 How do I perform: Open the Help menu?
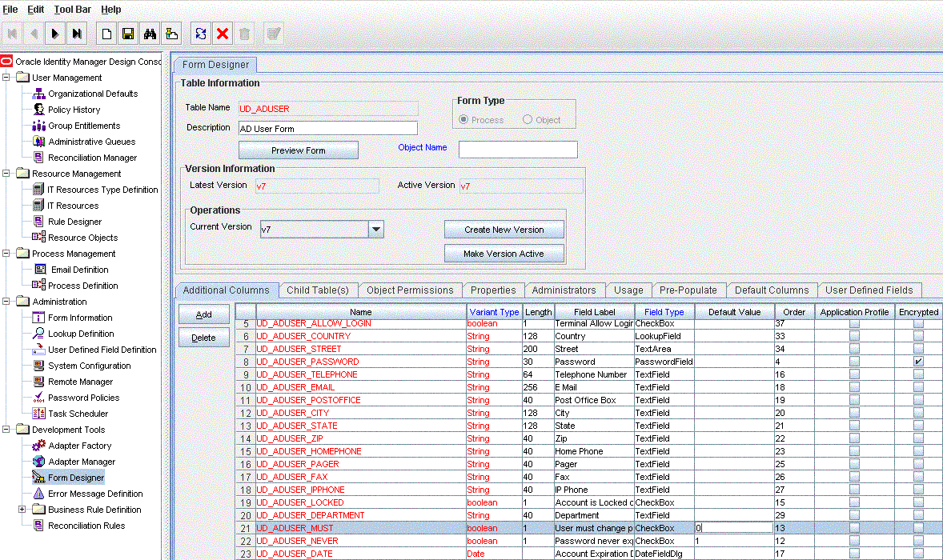110,10
